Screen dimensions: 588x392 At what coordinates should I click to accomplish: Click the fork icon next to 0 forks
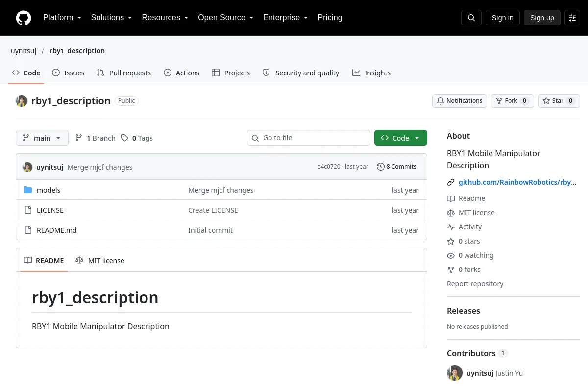[x=451, y=269]
